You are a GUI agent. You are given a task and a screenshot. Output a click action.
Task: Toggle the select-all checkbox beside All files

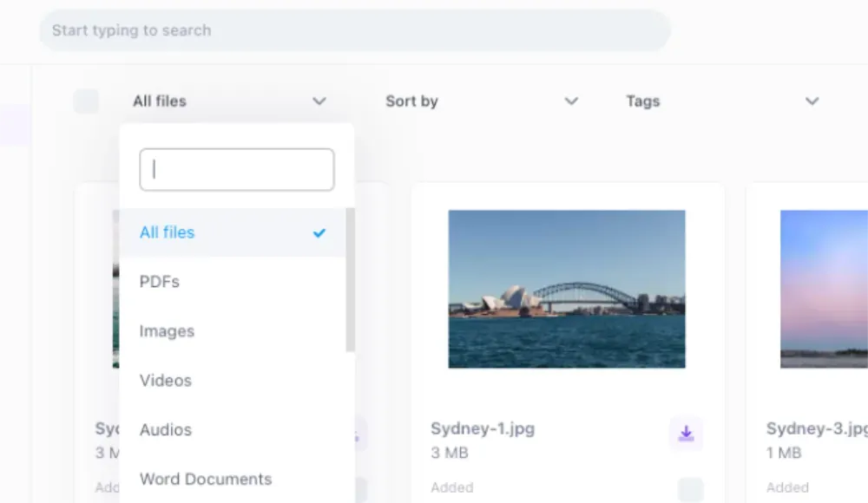(x=86, y=101)
